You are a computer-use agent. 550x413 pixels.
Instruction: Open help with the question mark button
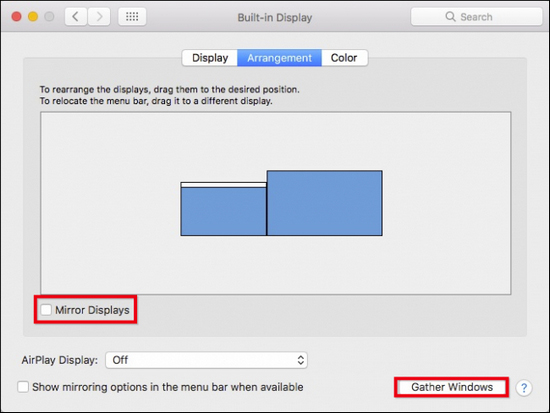point(524,388)
